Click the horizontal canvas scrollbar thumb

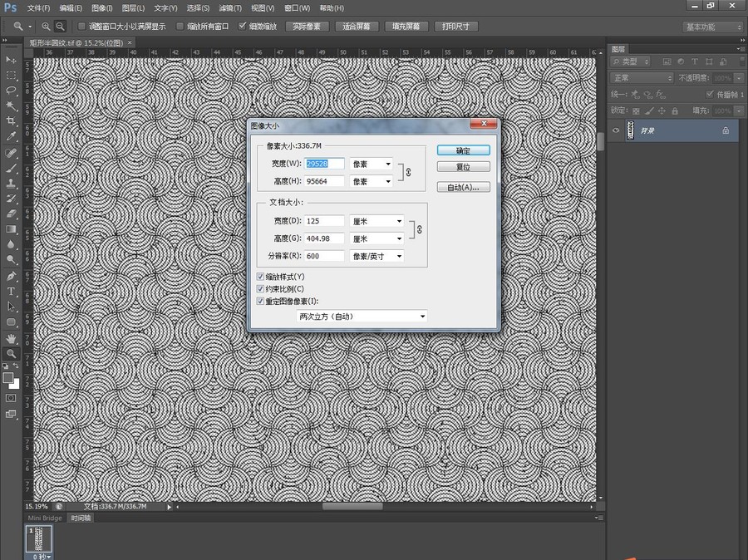352,507
